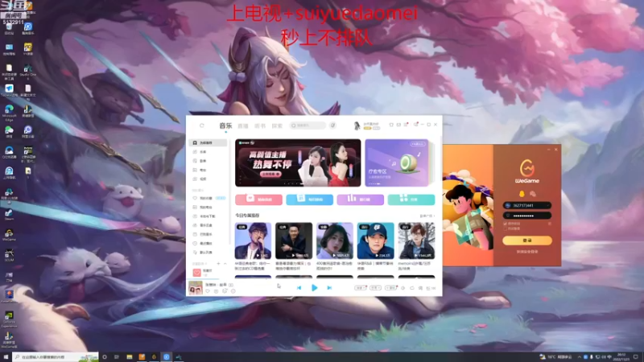The width and height of the screenshot is (644, 362).
Task: Select 为你推荐 in the sidebar
Action: pos(208,143)
